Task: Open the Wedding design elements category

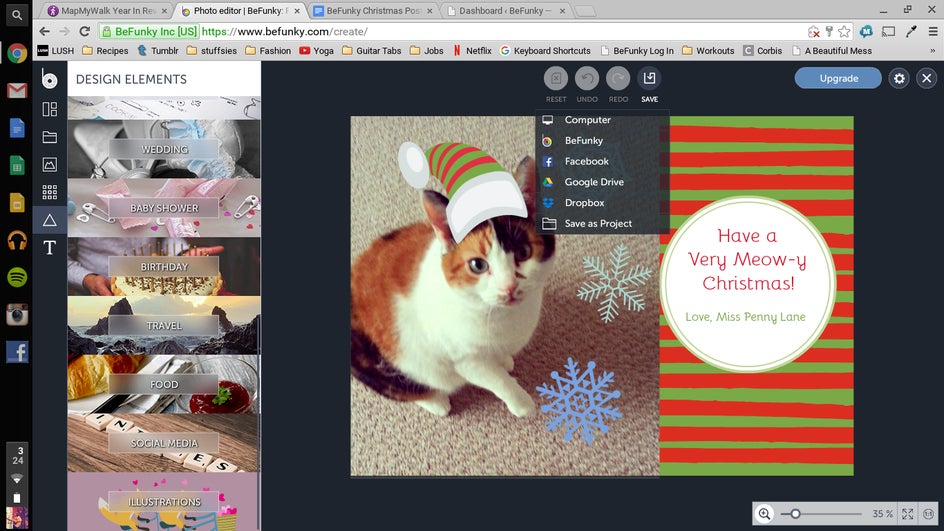Action: click(x=164, y=149)
